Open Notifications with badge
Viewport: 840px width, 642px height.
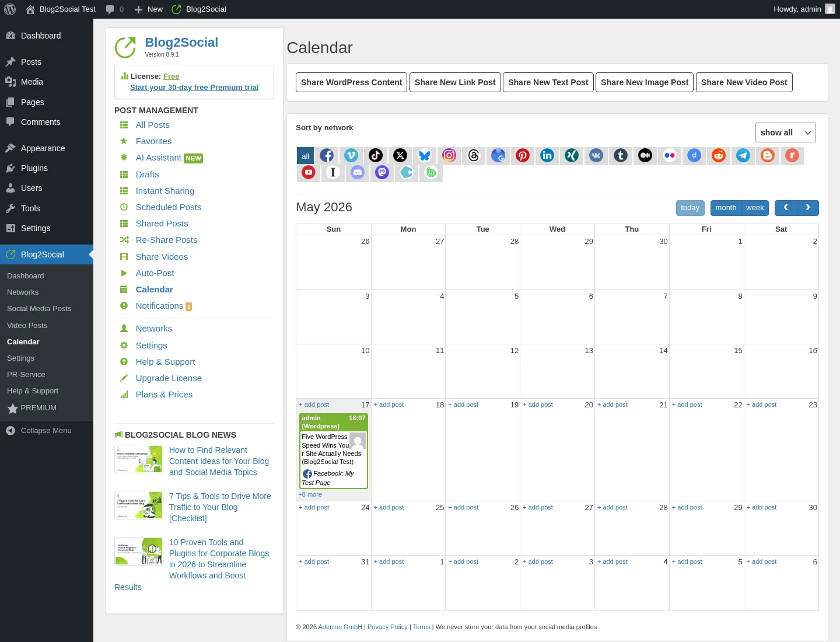coord(164,306)
